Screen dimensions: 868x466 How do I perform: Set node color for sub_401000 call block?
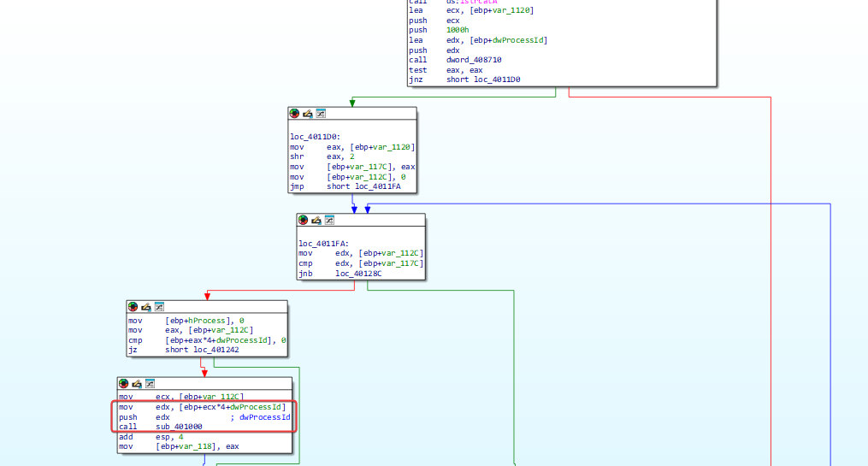click(124, 384)
